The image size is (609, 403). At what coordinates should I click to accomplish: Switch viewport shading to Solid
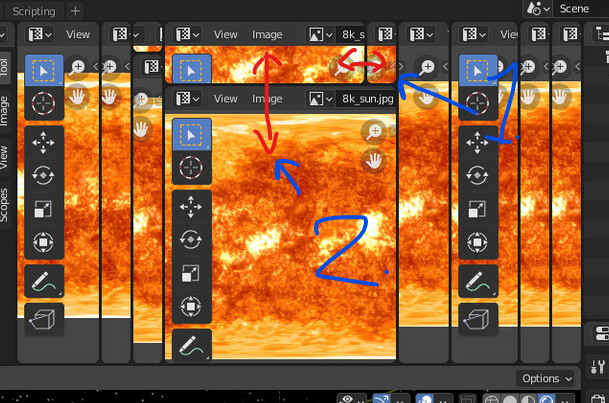[x=510, y=399]
